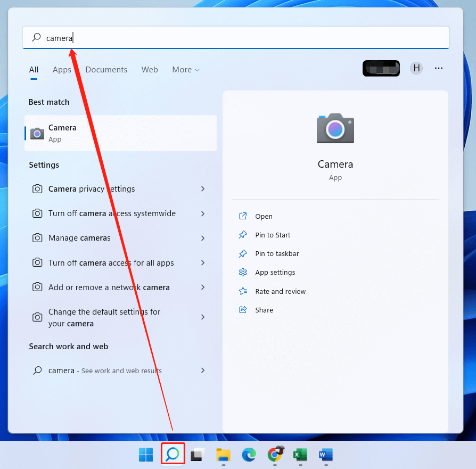Expand Camera privacy settings results

coord(202,189)
